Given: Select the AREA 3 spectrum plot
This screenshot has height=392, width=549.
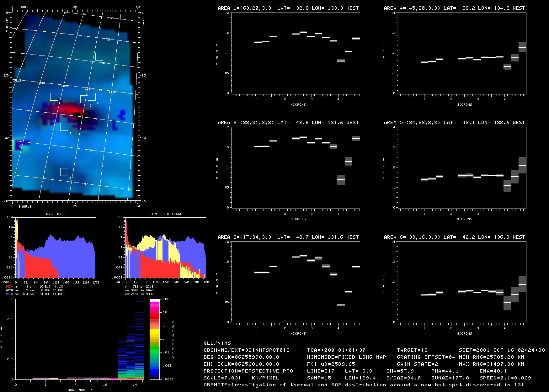Looking at the screenshot, I should (296, 282).
